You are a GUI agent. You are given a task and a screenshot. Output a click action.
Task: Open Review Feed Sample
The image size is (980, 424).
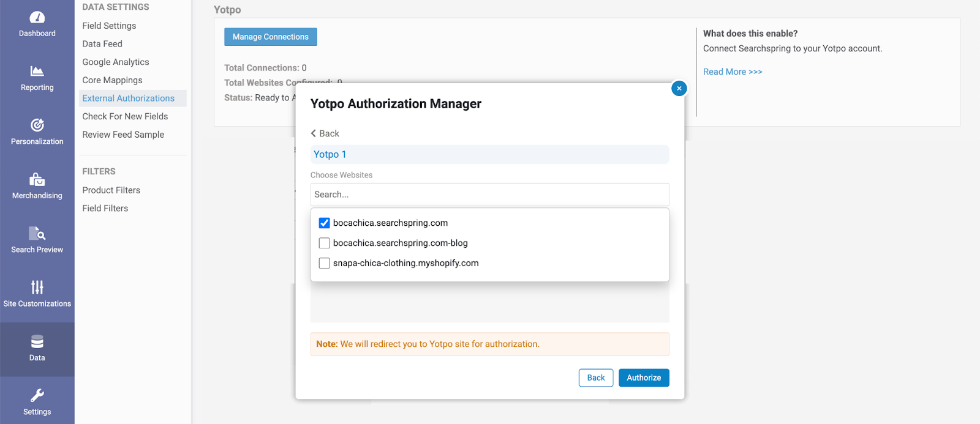[123, 135]
